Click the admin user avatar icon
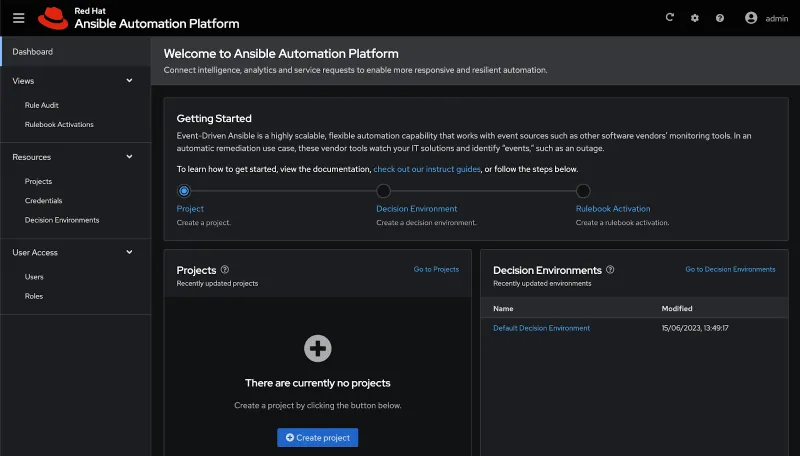The height and width of the screenshot is (456, 800). click(751, 18)
